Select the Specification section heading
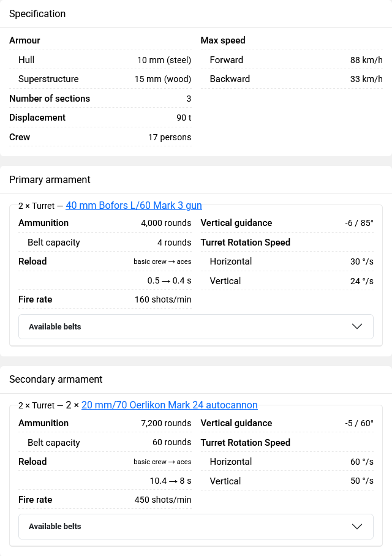This screenshot has height=556, width=392. (x=37, y=14)
